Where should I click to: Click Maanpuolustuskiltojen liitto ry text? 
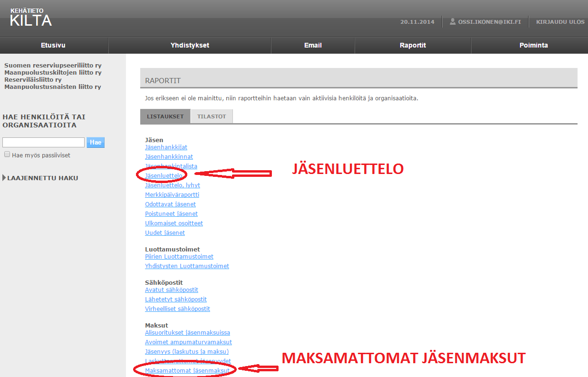53,73
